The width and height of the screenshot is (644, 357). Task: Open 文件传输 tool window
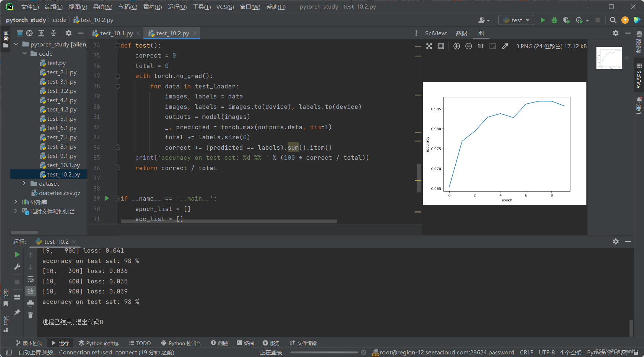[x=303, y=343]
